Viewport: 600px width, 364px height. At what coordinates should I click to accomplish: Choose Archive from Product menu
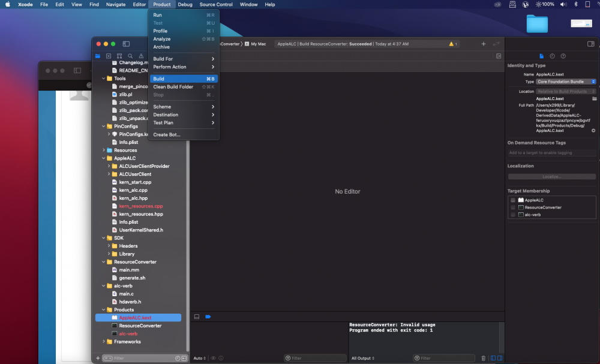point(184,47)
